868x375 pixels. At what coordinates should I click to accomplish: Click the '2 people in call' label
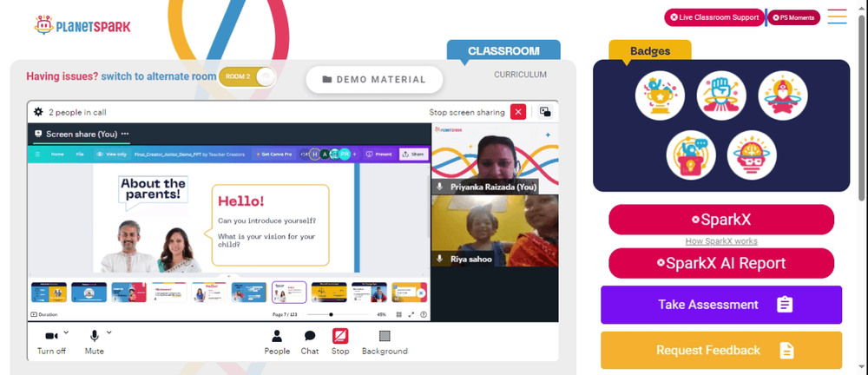[x=77, y=112]
